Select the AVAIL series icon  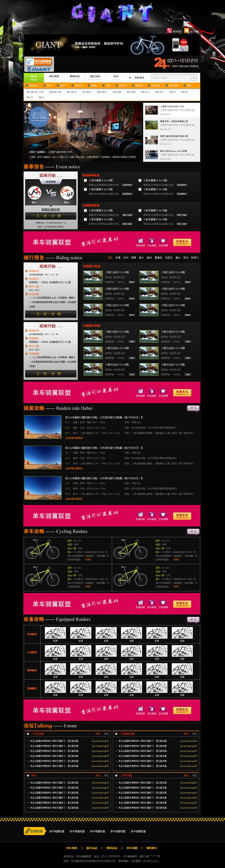(89, 86)
